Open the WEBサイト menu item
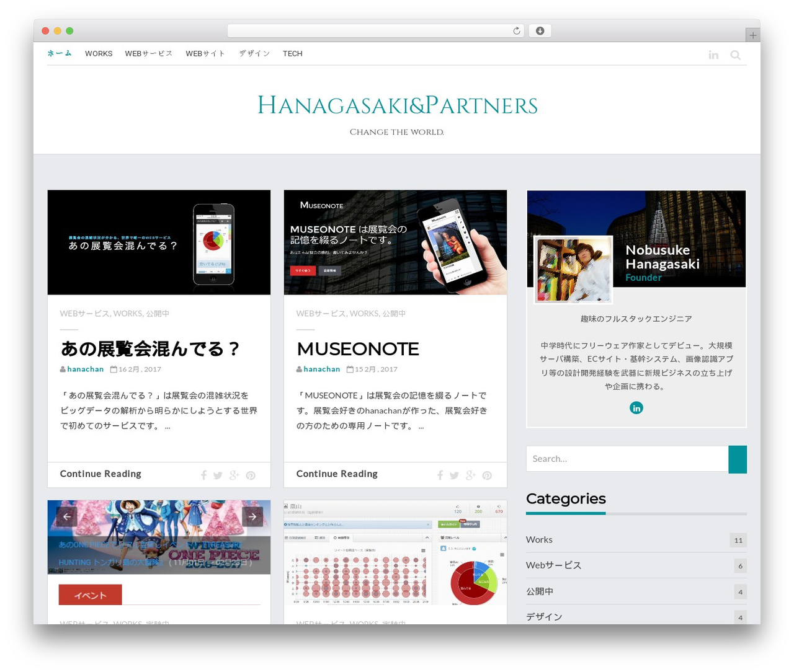 [205, 53]
